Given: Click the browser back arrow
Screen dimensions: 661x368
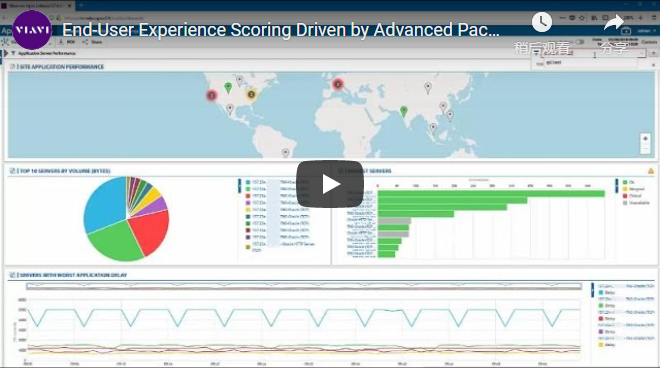Looking at the screenshot, I should pos(5,18).
